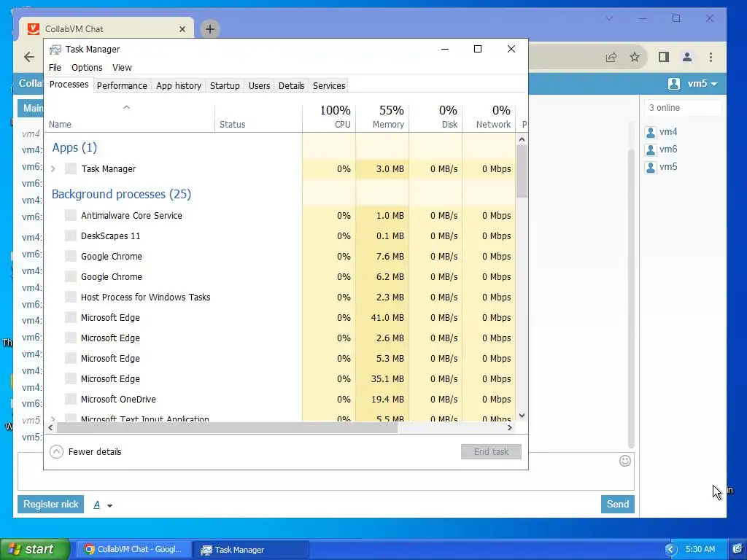Switch to the Performance tab
Viewport: 747px width, 560px height.
click(x=122, y=86)
